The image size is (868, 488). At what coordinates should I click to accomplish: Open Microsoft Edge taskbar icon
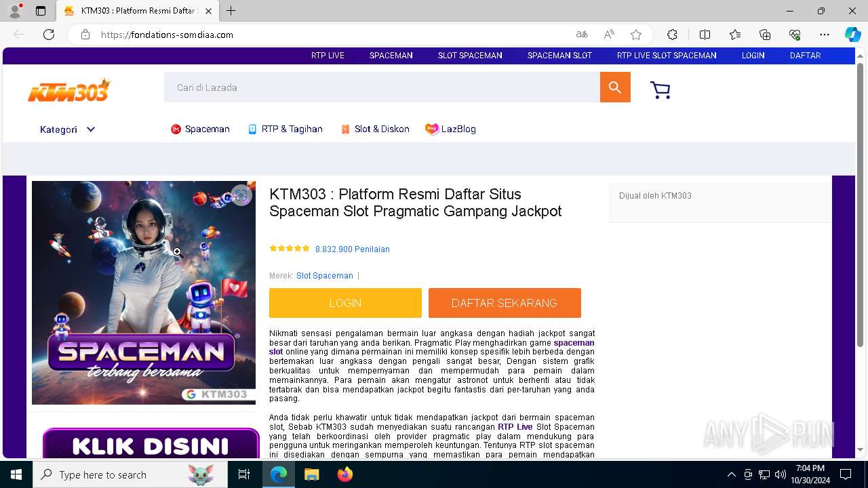pos(279,474)
